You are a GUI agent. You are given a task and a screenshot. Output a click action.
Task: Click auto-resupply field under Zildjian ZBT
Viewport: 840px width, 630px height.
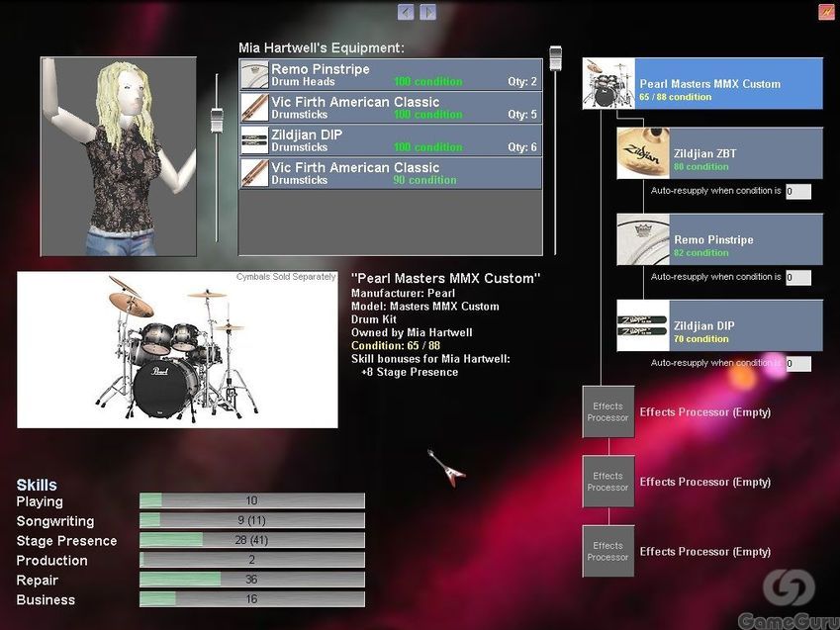point(798,191)
